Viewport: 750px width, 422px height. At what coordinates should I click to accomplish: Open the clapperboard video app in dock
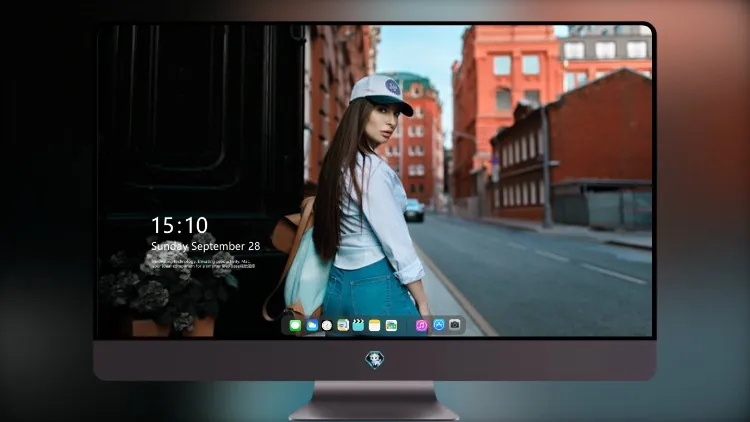click(x=358, y=325)
